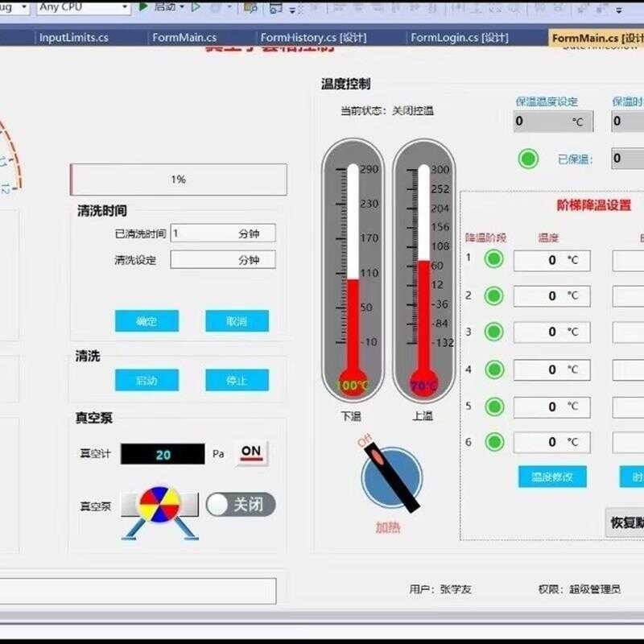Click the green indicator lamp beside 已保温
The width and height of the screenshot is (644, 644).
[x=528, y=159]
